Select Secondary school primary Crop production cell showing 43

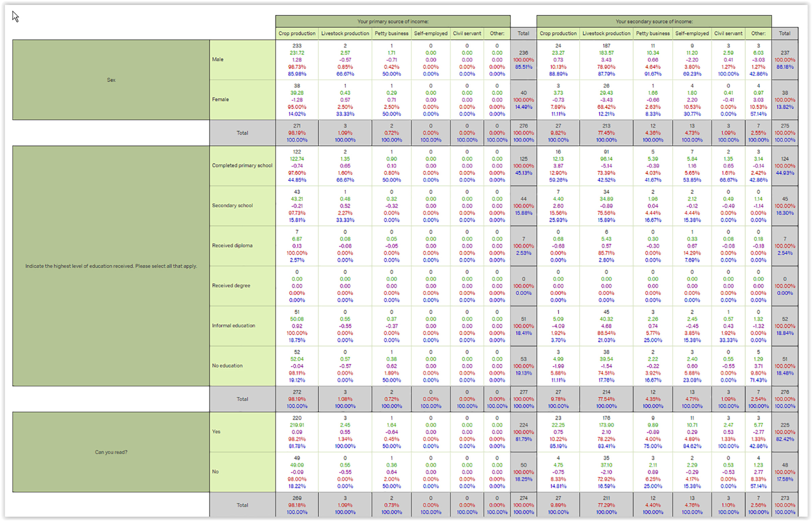tap(297, 205)
